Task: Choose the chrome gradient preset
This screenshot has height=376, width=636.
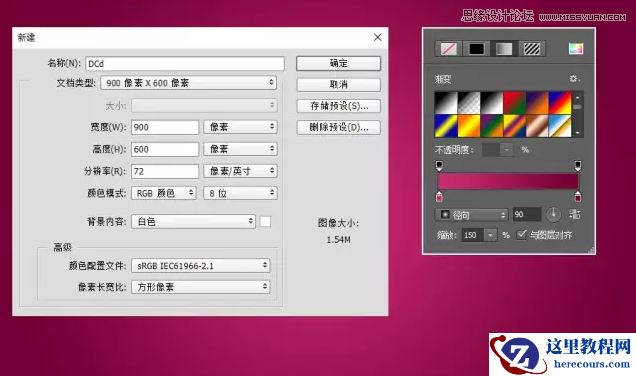Action: coord(560,126)
